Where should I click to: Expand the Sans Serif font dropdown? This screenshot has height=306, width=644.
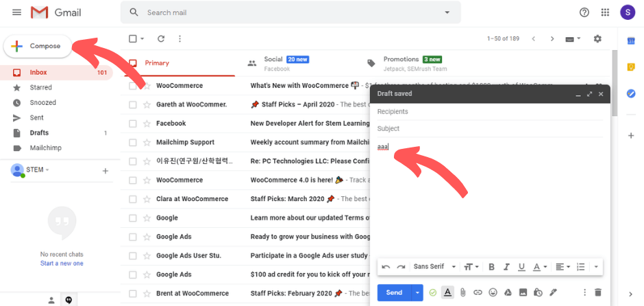coord(434,267)
